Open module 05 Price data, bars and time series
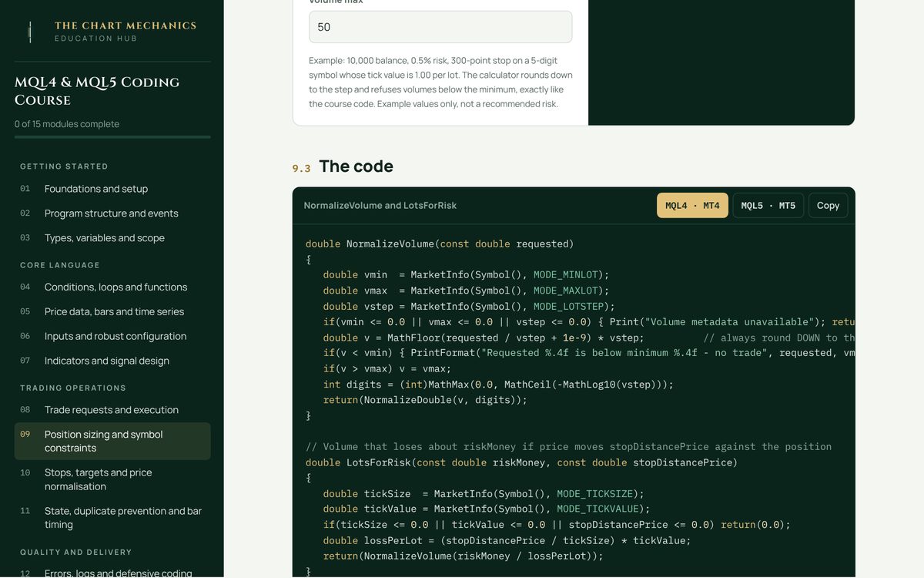This screenshot has width=924, height=578. (x=112, y=311)
